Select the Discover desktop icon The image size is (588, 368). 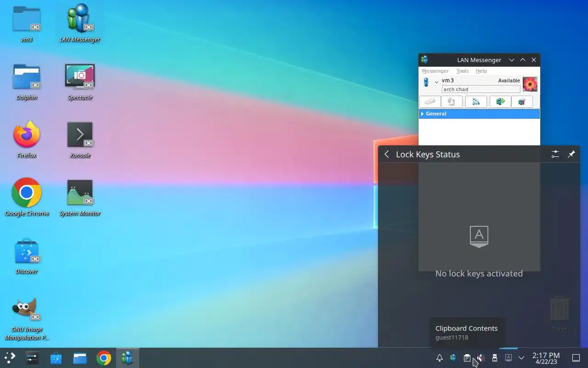pos(27,256)
